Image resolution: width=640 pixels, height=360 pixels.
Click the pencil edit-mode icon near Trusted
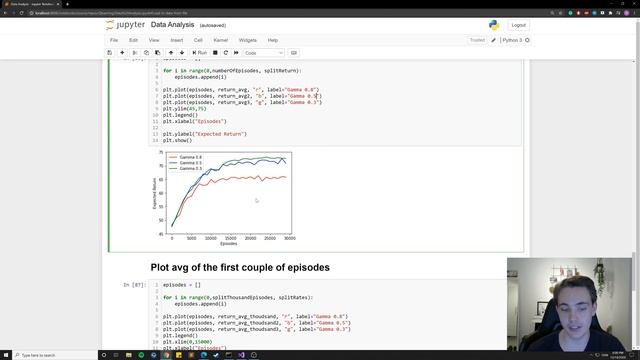point(493,40)
